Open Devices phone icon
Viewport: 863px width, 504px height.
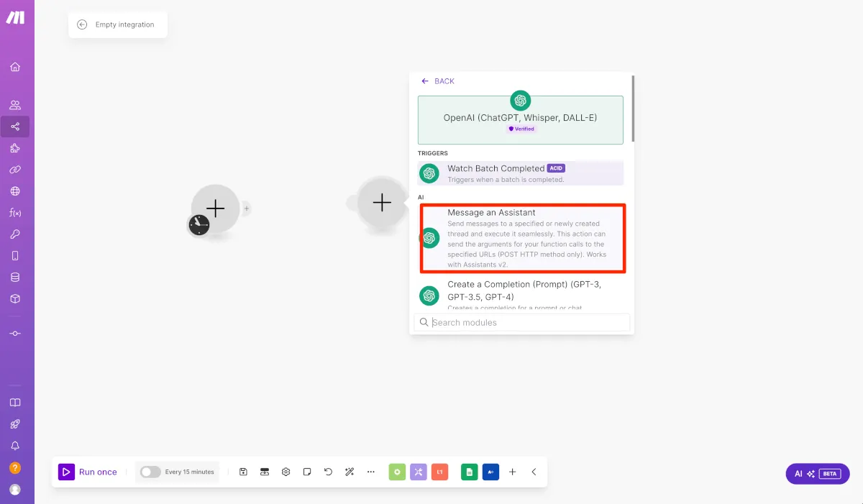[15, 256]
